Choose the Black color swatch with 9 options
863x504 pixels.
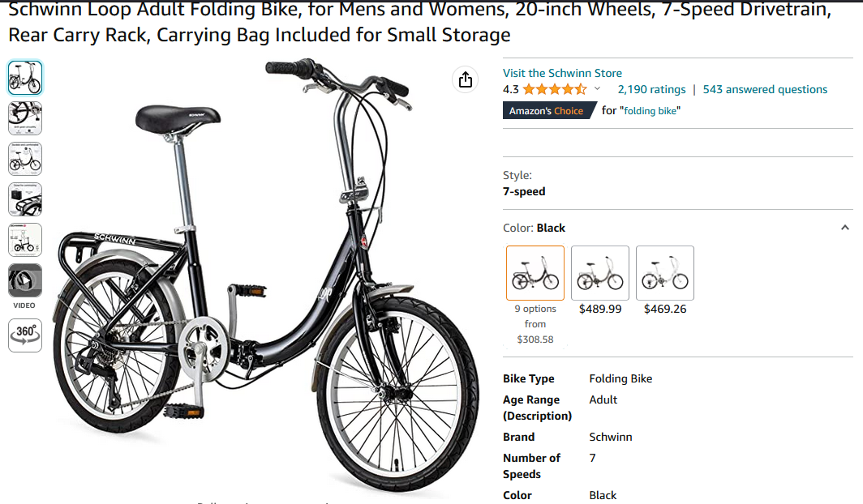point(535,273)
